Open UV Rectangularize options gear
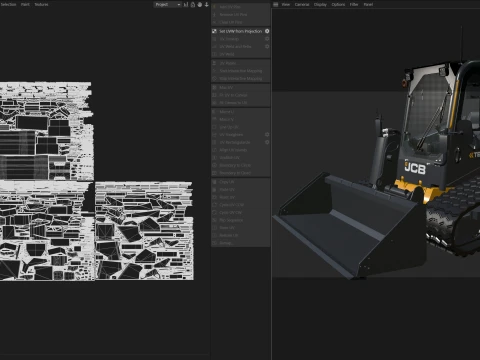Screen dimensions: 480x360 point(267,142)
